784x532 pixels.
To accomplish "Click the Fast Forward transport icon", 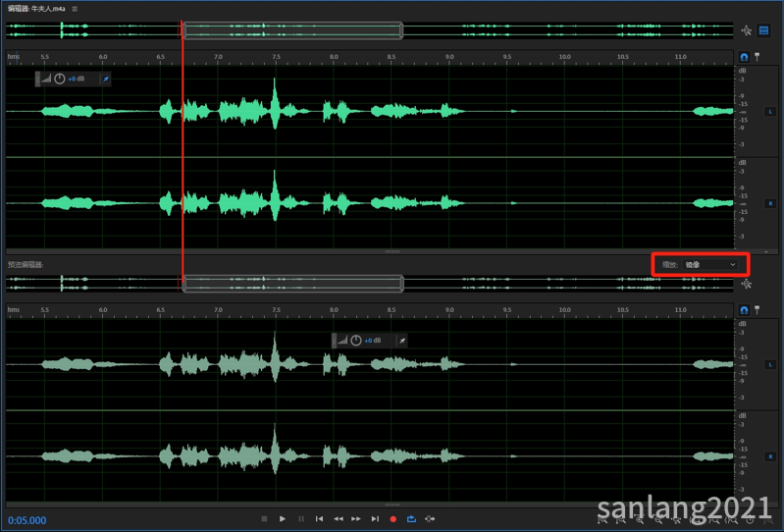I will point(356,518).
